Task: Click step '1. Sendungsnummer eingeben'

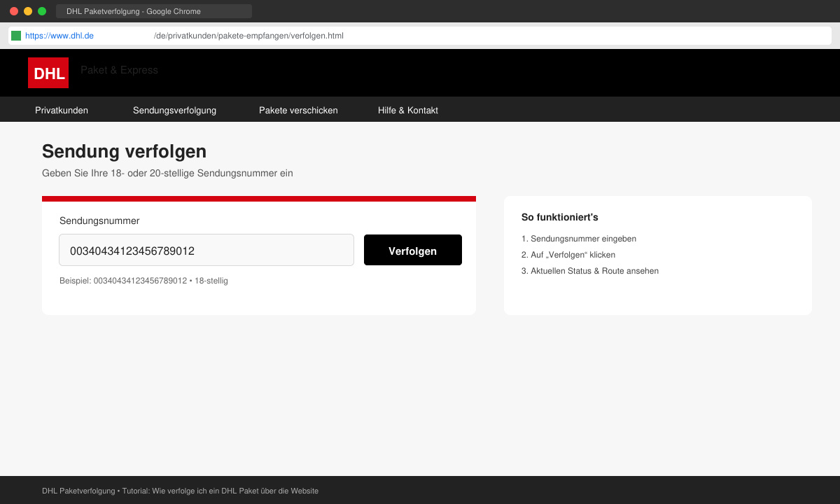Action: point(579,239)
